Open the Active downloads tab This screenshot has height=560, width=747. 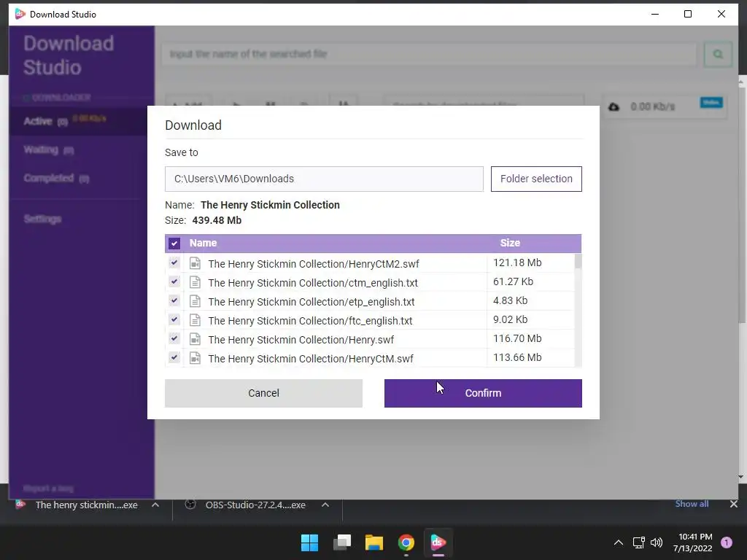point(79,121)
